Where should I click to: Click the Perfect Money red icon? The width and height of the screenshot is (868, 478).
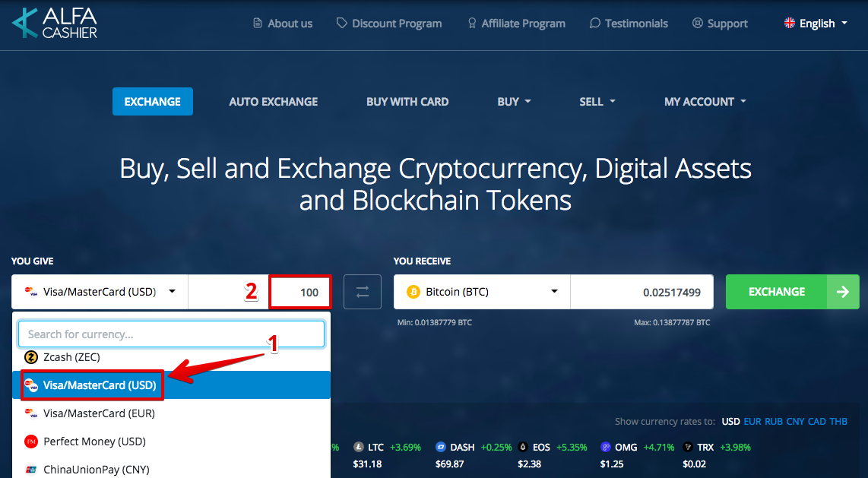(x=32, y=442)
